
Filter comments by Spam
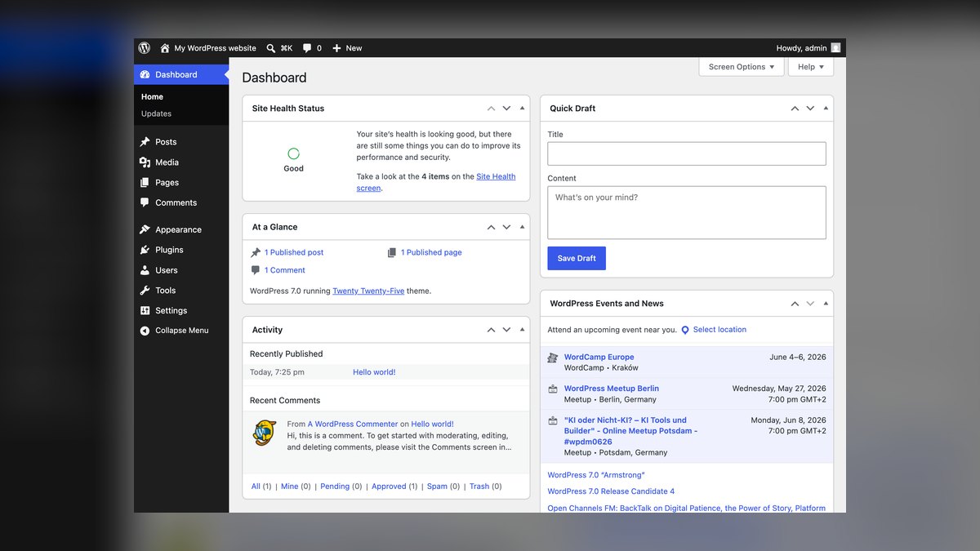(x=437, y=487)
